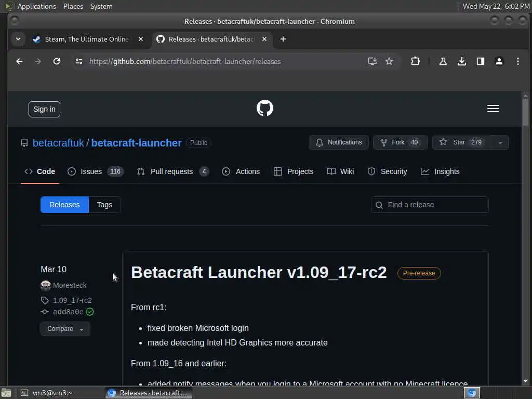532x399 pixels.
Task: Open commit add8a0e link
Action: [x=68, y=312]
